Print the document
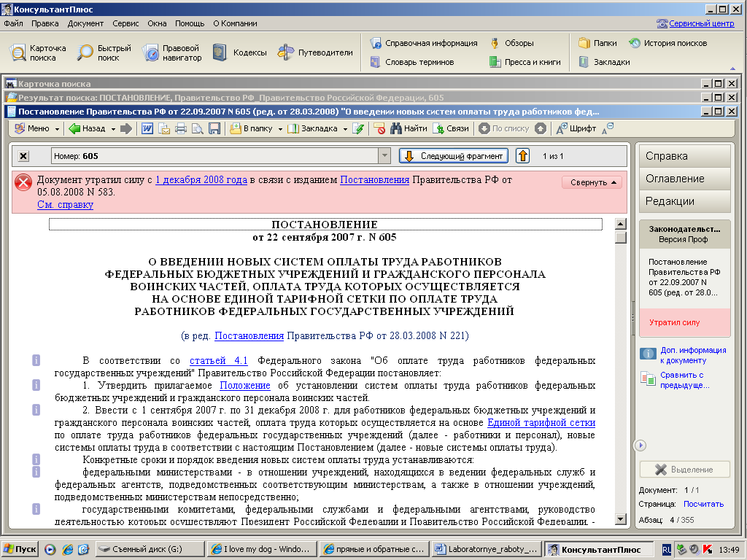This screenshot has width=747, height=560. [x=181, y=128]
